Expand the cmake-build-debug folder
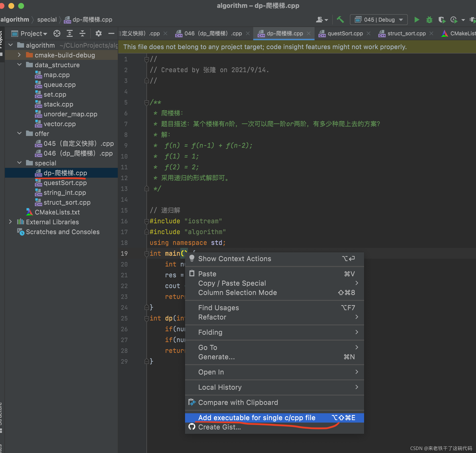 [x=19, y=55]
